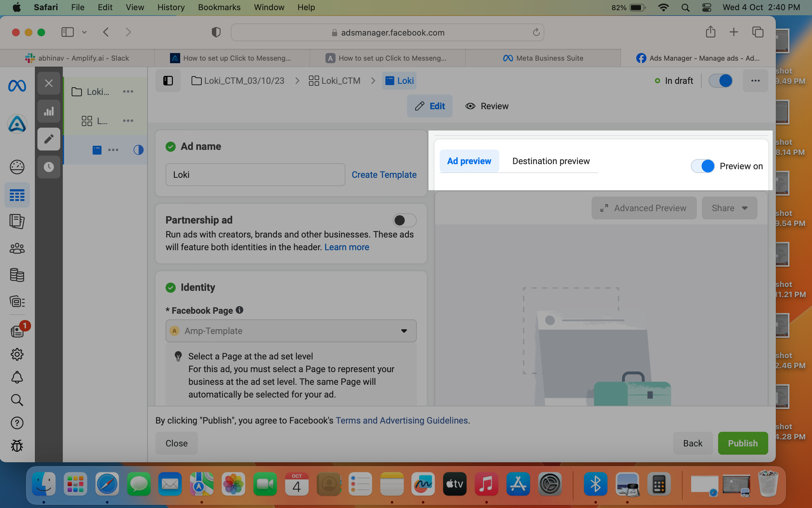
Task: Click the Meta logo in sidebar
Action: [17, 86]
